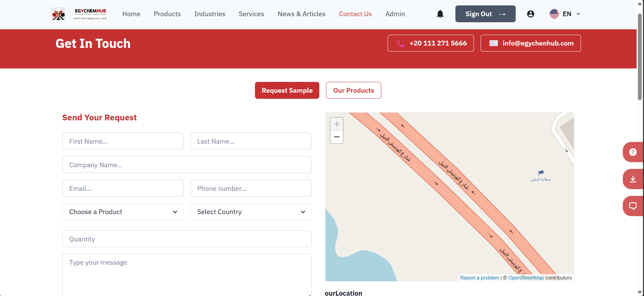Click the Our Products button
Image resolution: width=644 pixels, height=296 pixels.
point(353,90)
